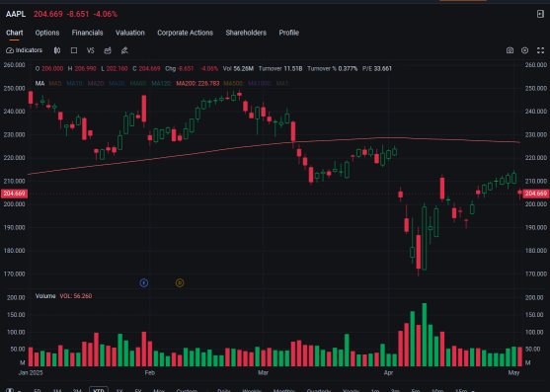Choose the Custom time range

pos(187,390)
